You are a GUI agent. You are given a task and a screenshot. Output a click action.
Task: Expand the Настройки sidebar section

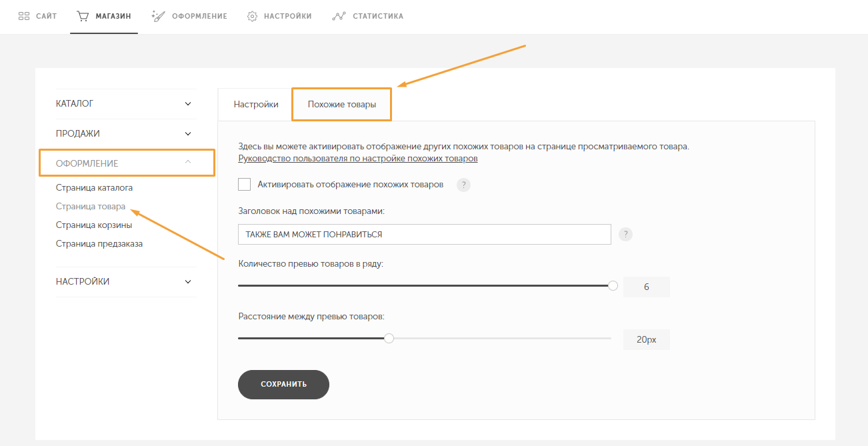(126, 282)
